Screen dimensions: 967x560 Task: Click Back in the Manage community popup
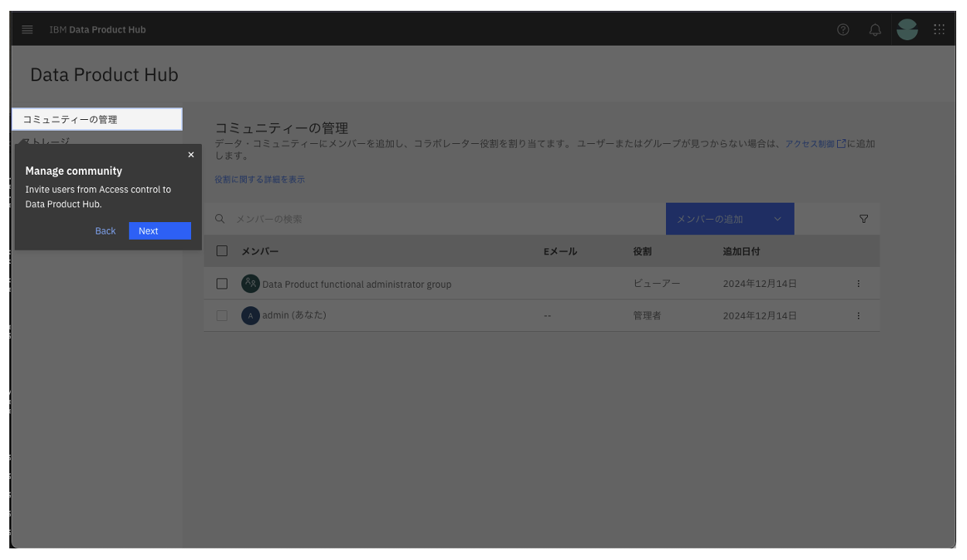(105, 230)
